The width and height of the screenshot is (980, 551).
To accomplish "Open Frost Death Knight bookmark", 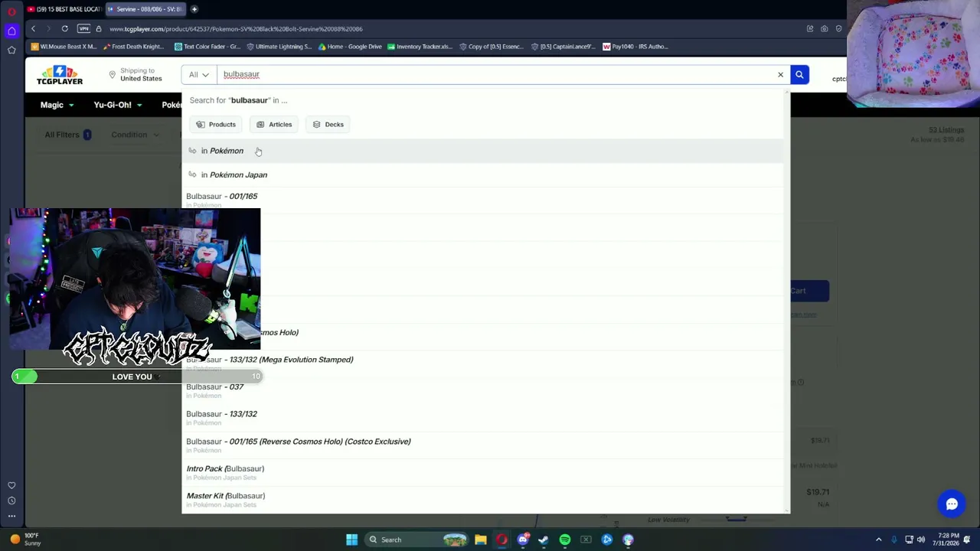I will (x=133, y=47).
